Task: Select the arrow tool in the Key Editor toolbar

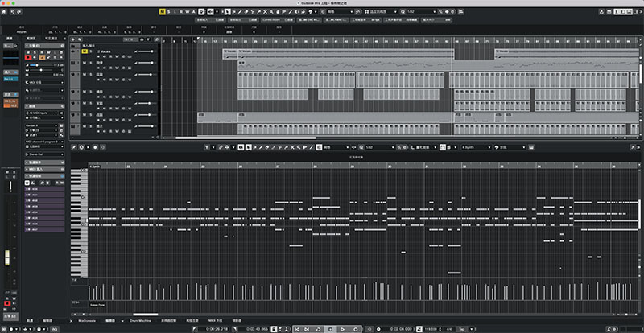Action: [248, 147]
